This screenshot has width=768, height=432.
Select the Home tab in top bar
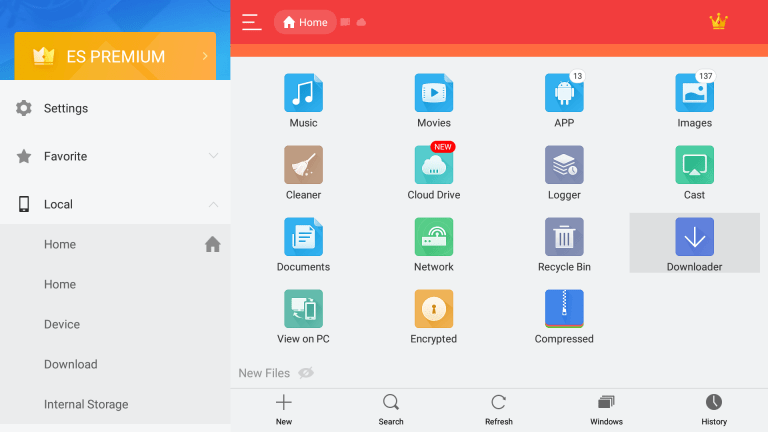pos(305,22)
